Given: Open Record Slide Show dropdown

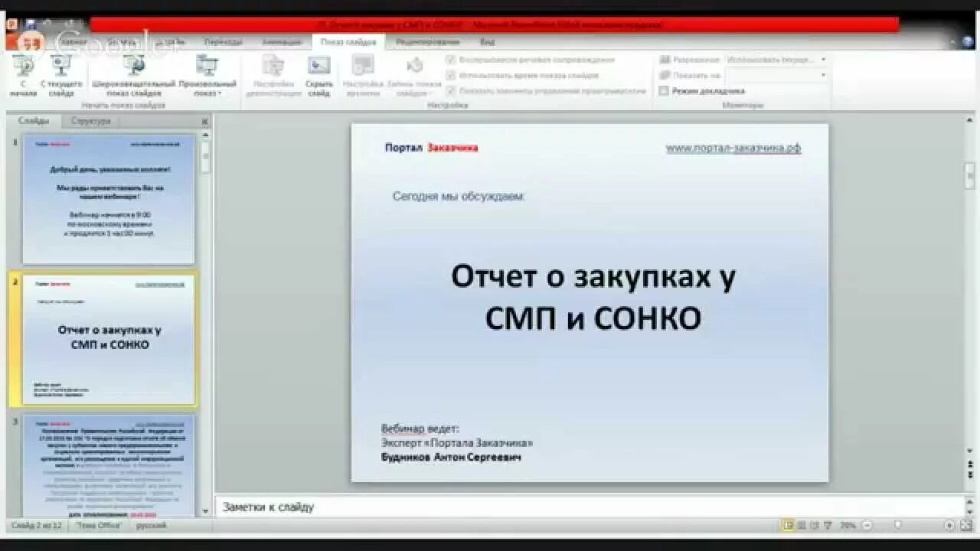Looking at the screenshot, I should (x=413, y=75).
